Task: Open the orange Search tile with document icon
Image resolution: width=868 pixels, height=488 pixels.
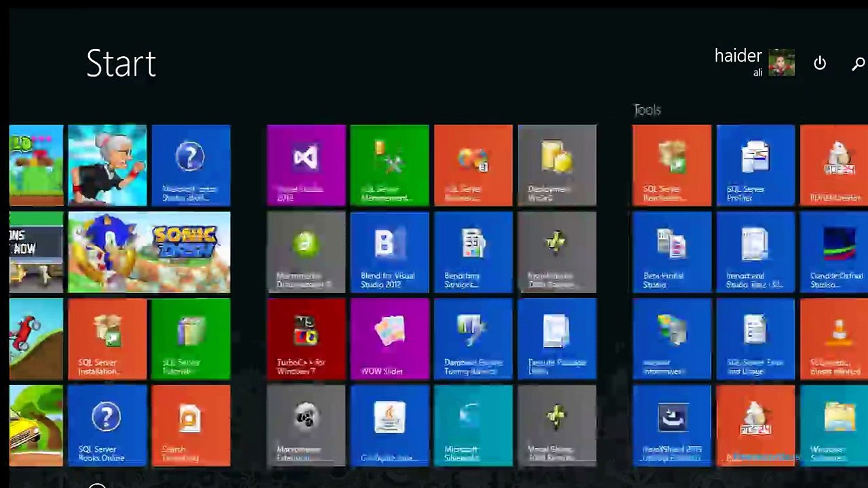Action: click(x=191, y=426)
